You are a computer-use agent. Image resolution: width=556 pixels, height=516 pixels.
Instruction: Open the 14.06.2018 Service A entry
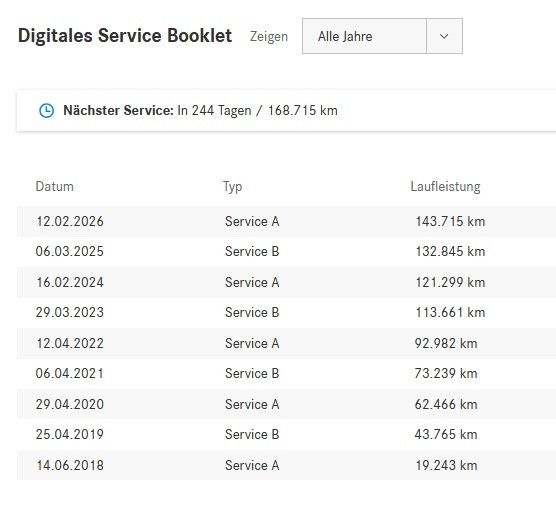(286, 465)
